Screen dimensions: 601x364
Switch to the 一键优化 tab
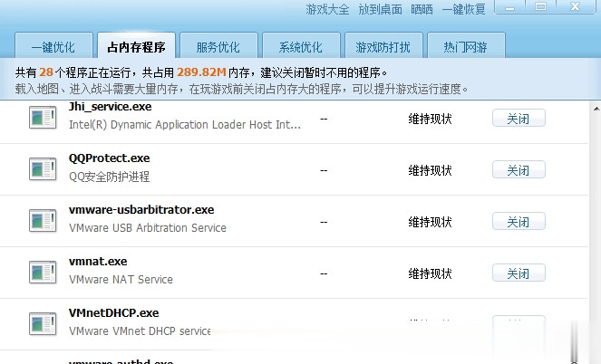coord(53,46)
